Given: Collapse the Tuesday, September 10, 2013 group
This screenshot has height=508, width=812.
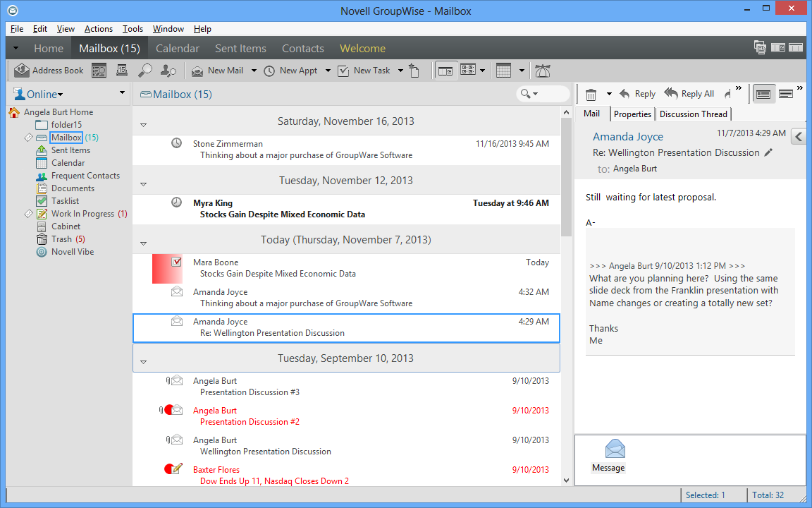Looking at the screenshot, I should (144, 362).
